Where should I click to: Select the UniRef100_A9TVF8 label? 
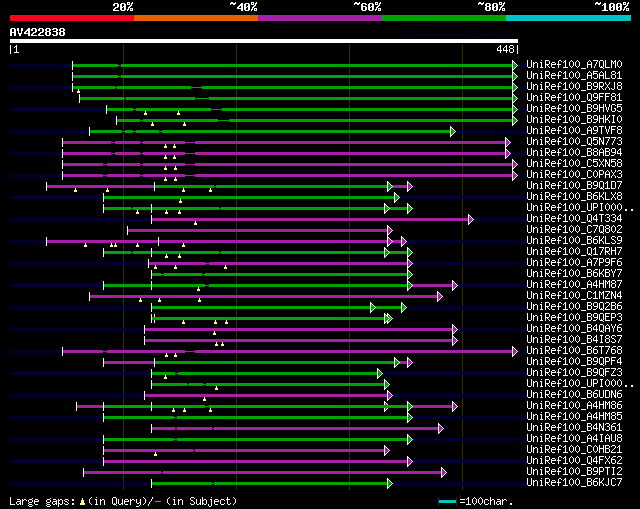[x=574, y=131]
